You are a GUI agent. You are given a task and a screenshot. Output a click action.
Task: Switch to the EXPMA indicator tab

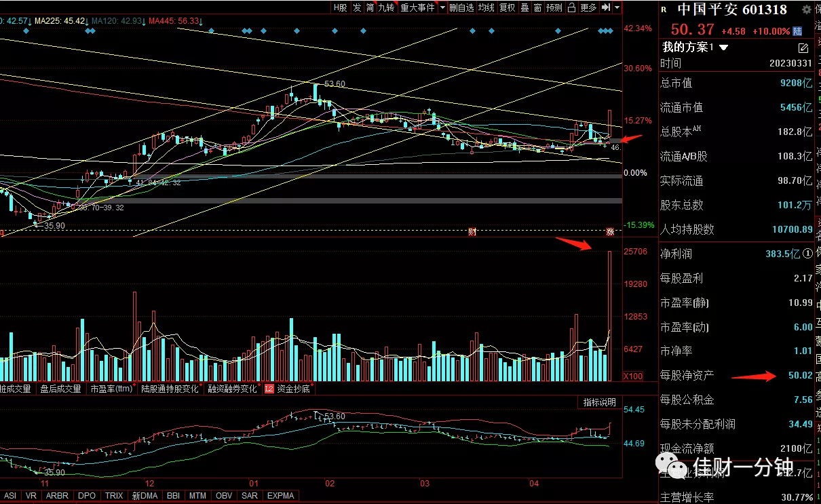[281, 496]
